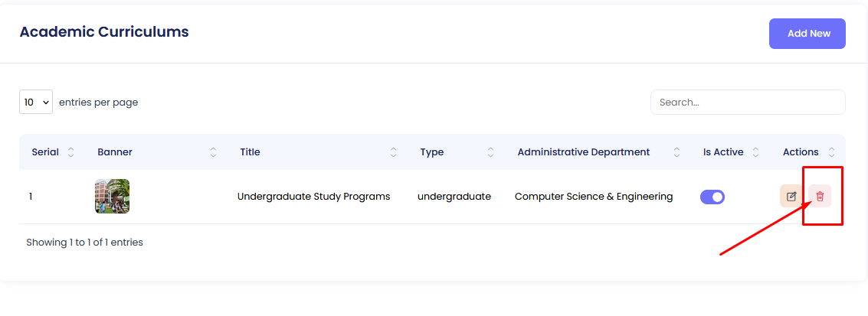Viewport: 868px width, 316px height.
Task: Sort by Is Active column arrows
Action: tap(755, 152)
